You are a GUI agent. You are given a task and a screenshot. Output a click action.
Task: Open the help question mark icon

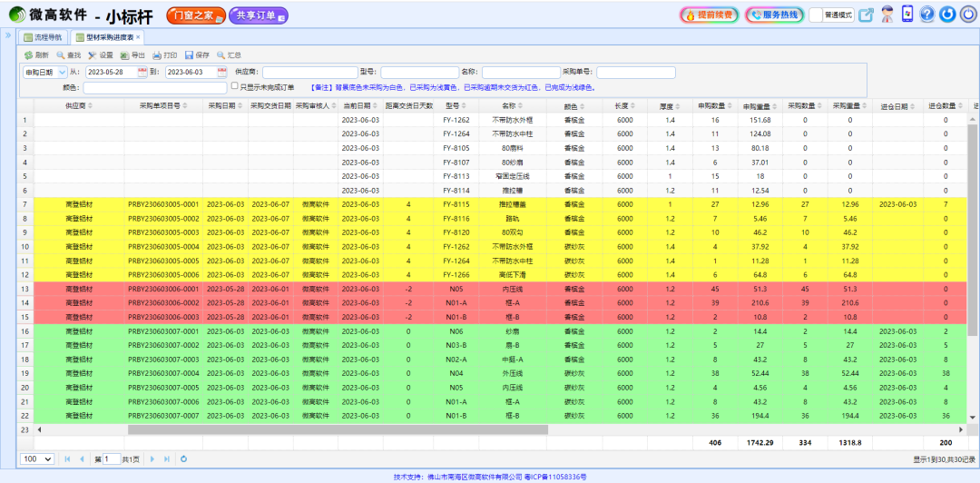[x=926, y=15]
